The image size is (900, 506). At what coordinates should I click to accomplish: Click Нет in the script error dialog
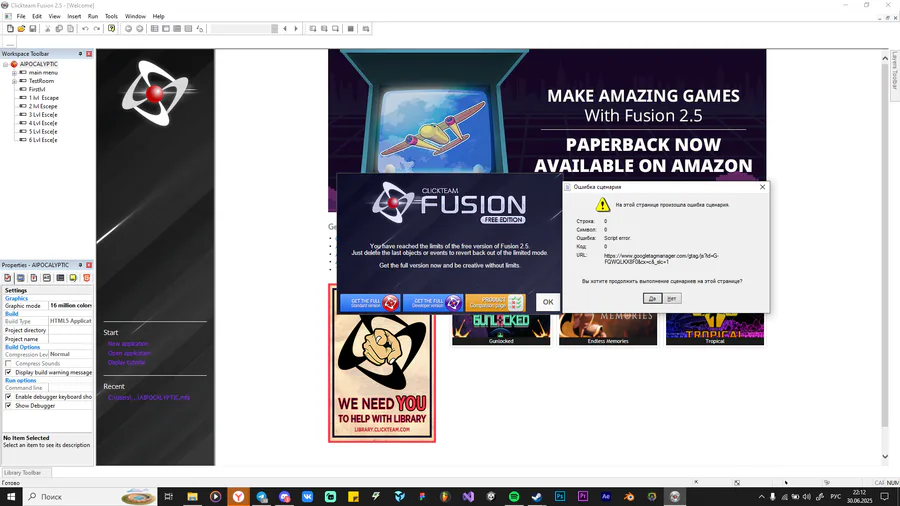pos(672,298)
